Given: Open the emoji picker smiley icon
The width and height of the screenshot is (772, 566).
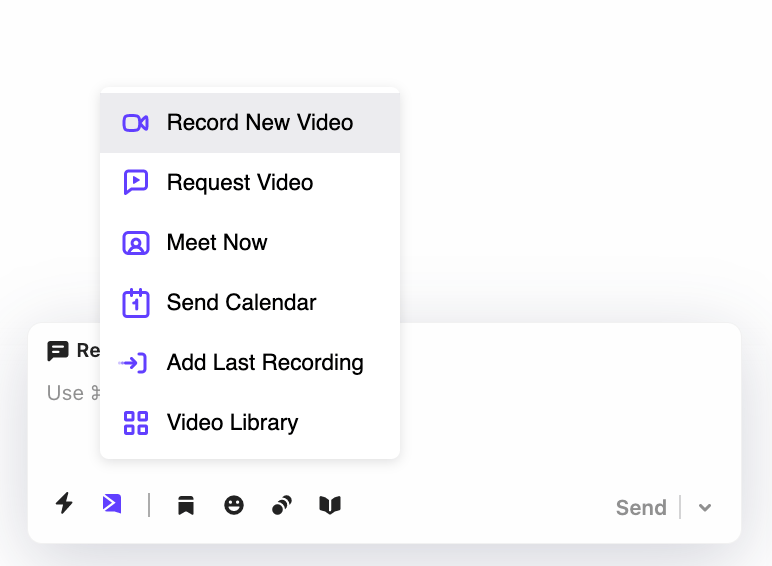Looking at the screenshot, I should click(x=234, y=505).
